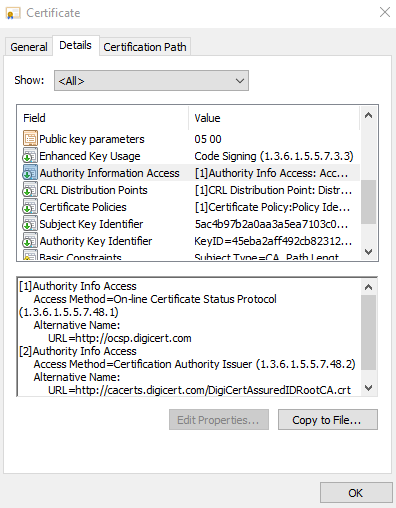Click the '[2]Authority Info Access' heading line

(x=78, y=351)
